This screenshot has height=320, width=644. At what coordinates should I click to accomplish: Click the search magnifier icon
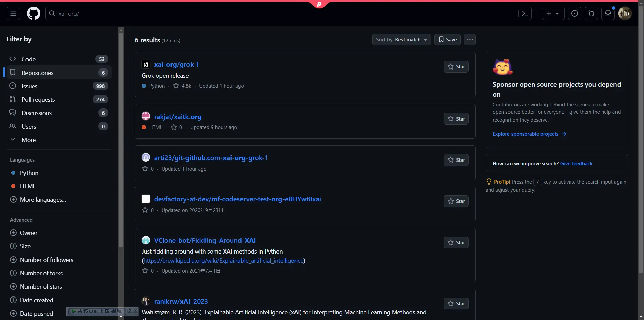(x=52, y=13)
